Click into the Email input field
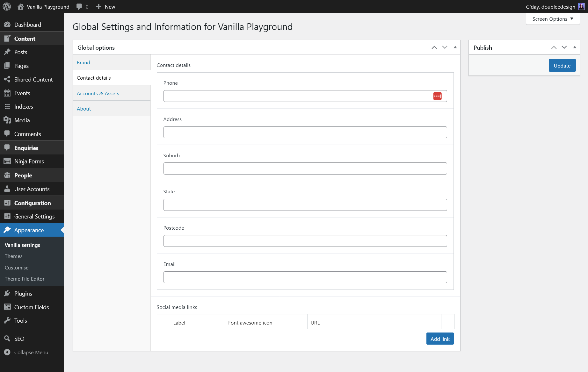588x372 pixels. point(305,277)
